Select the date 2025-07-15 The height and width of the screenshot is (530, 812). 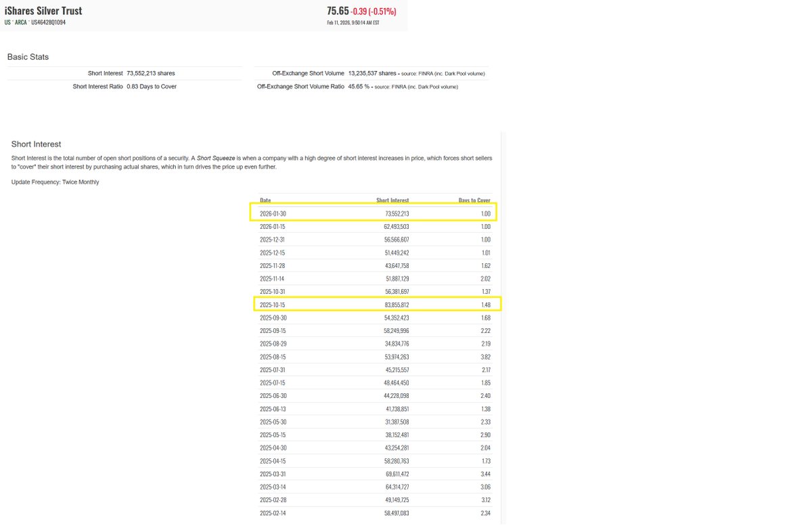[273, 383]
